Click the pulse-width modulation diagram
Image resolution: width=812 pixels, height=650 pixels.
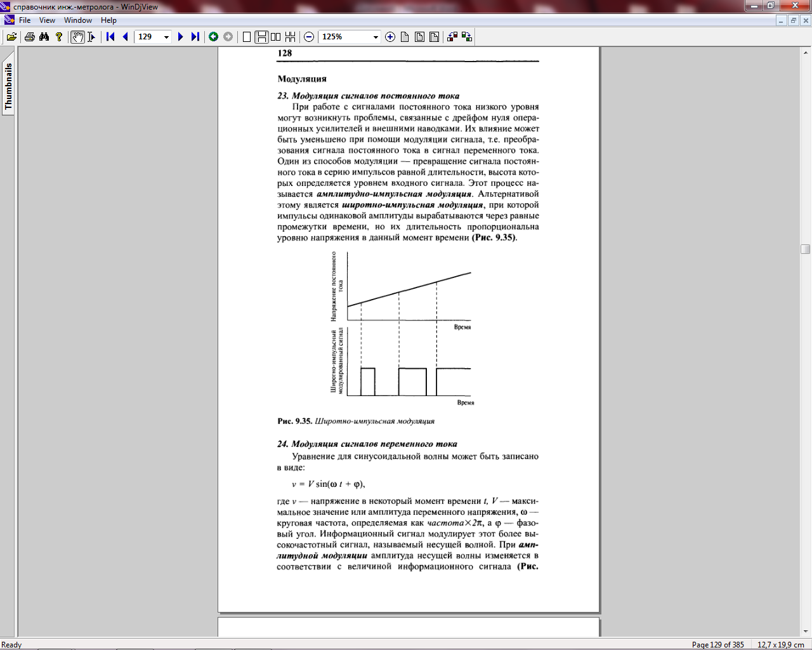(402, 329)
